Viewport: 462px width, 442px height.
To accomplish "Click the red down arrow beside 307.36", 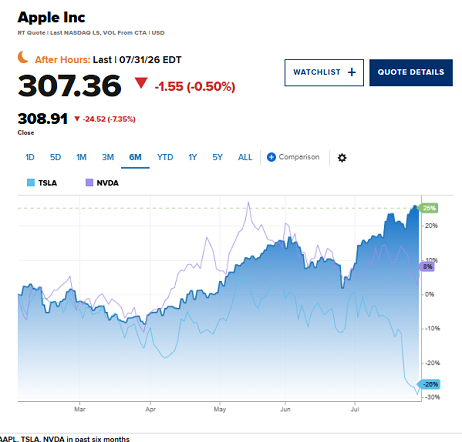I will coord(141,83).
